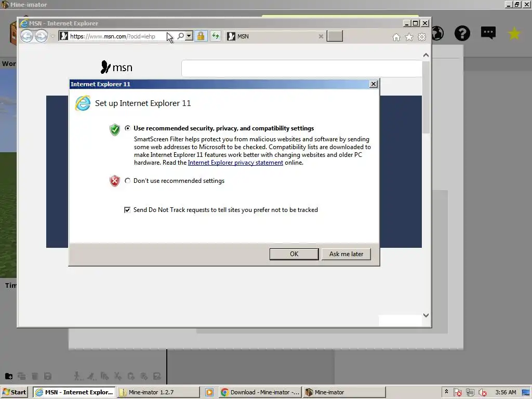Image resolution: width=532 pixels, height=399 pixels.
Task: Click Mine-imator help question mark icon
Action: click(462, 33)
